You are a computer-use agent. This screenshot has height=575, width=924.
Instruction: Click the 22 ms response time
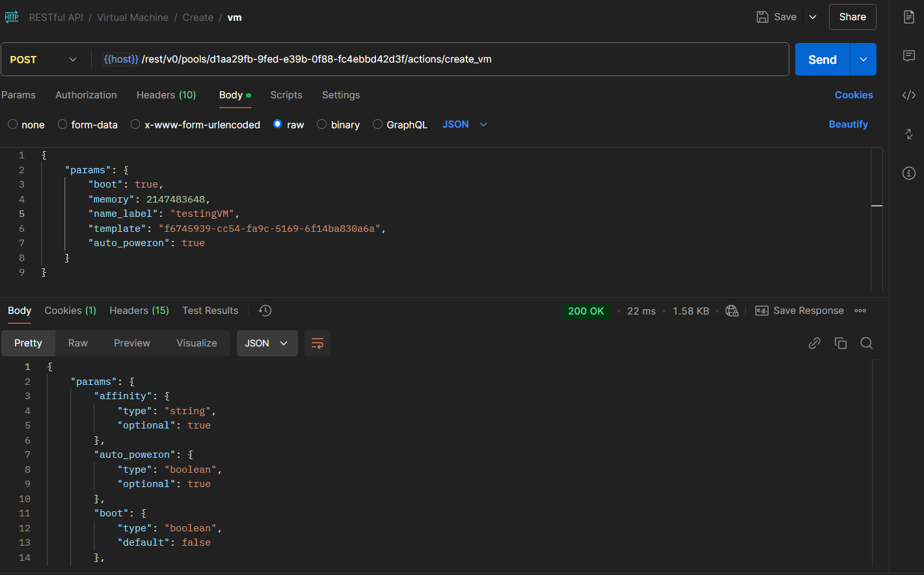[641, 311]
